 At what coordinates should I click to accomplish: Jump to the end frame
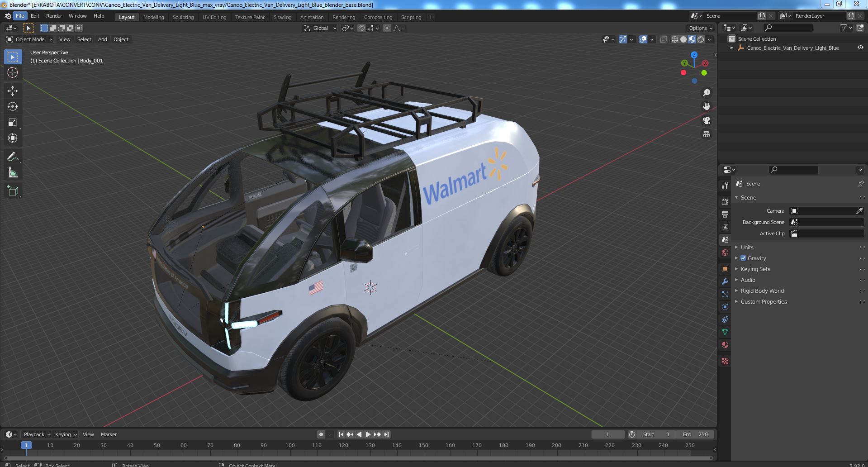point(386,434)
